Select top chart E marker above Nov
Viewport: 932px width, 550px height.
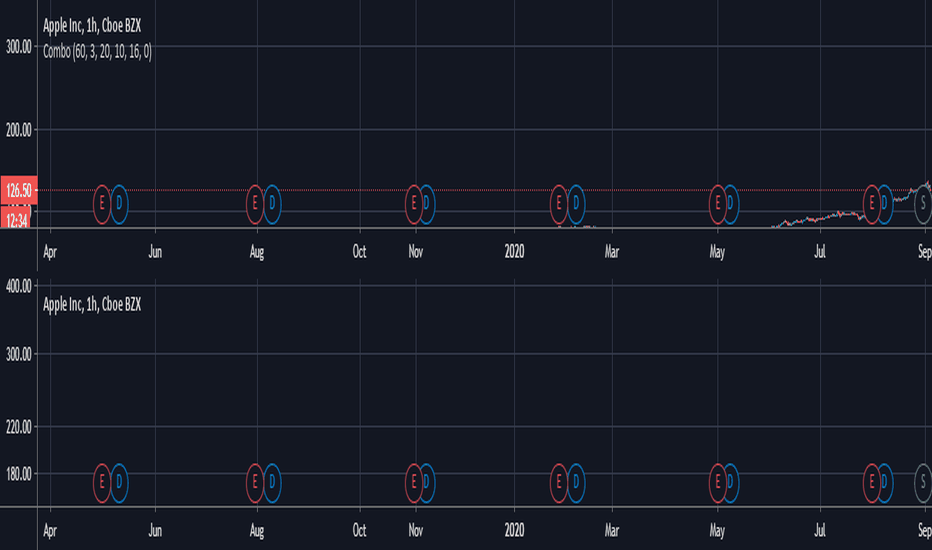click(x=414, y=204)
